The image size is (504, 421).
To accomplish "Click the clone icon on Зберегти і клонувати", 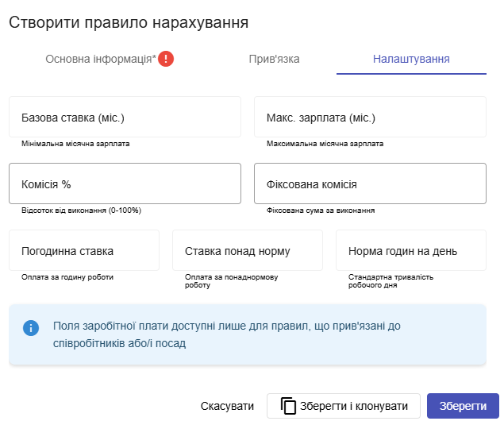I will pos(289,406).
